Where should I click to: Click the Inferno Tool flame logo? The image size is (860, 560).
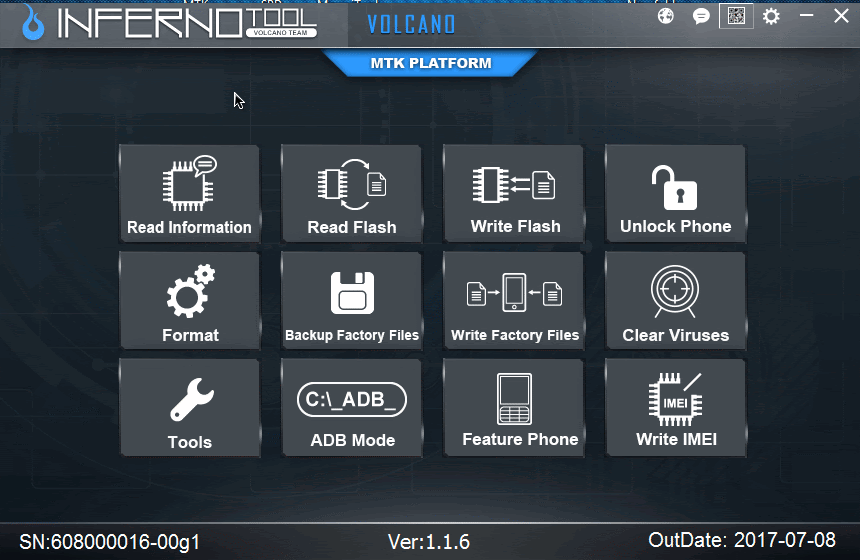click(x=33, y=23)
